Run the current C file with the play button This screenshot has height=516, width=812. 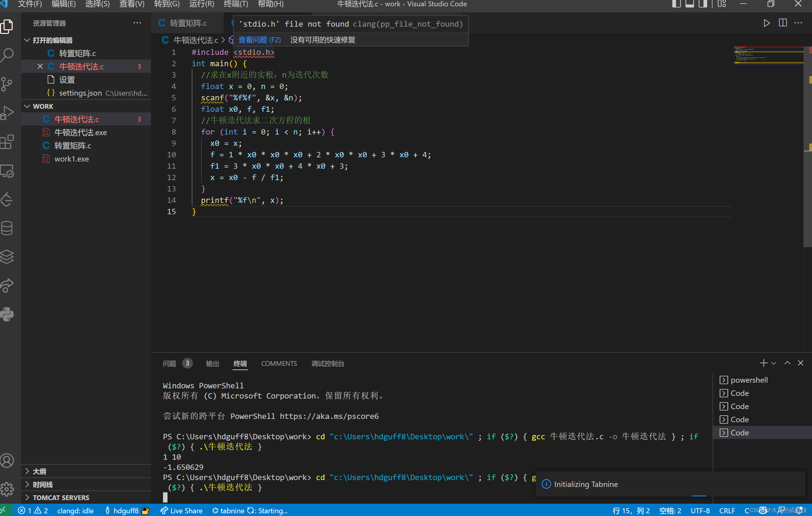tap(766, 23)
